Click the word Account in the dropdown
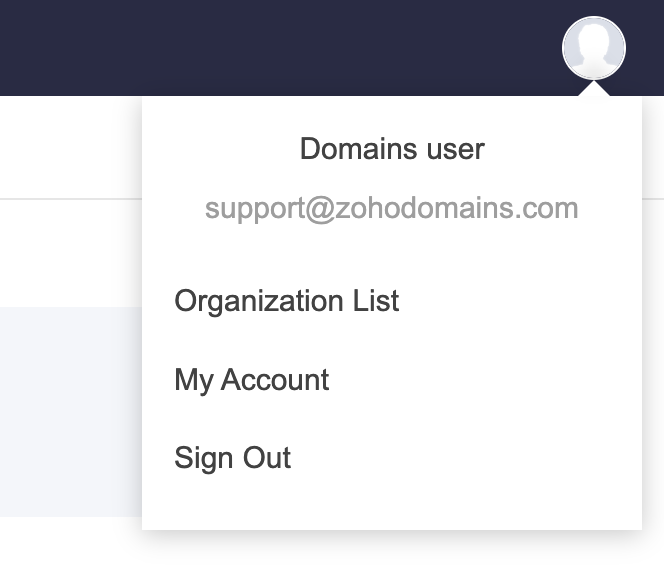This screenshot has width=664, height=574. [x=275, y=380]
